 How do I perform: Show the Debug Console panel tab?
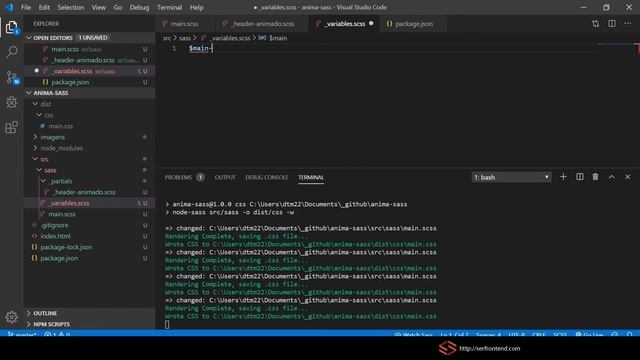tap(267, 177)
